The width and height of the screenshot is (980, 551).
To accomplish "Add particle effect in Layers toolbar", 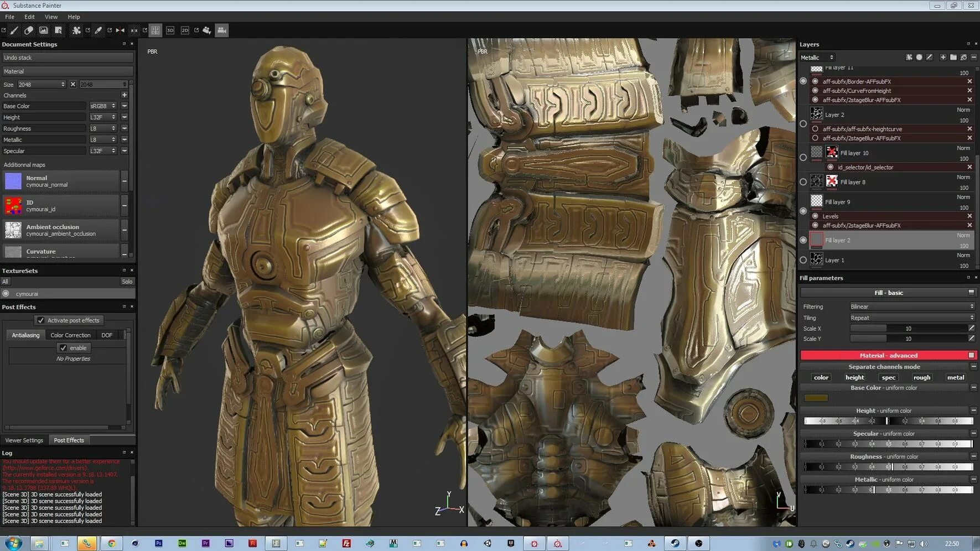I will click(x=909, y=58).
